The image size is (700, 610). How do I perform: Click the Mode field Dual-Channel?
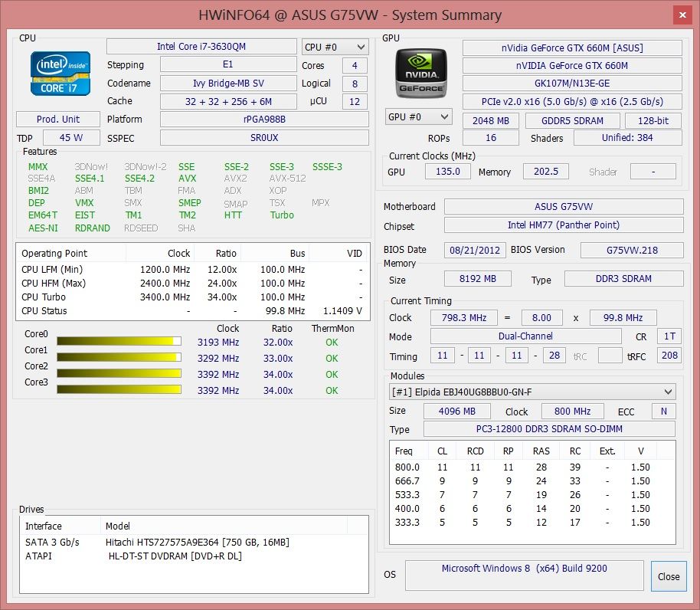[x=526, y=336]
